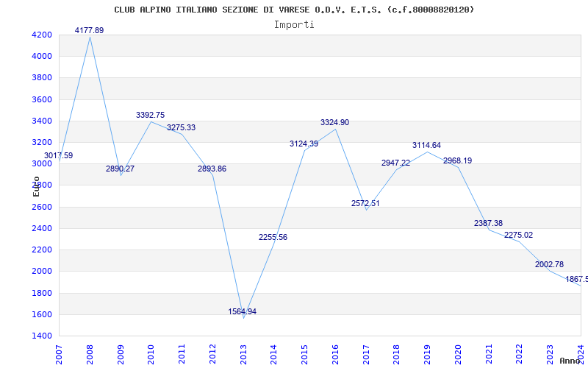Click the data label 2387.38
588x368 pixels.
point(488,223)
